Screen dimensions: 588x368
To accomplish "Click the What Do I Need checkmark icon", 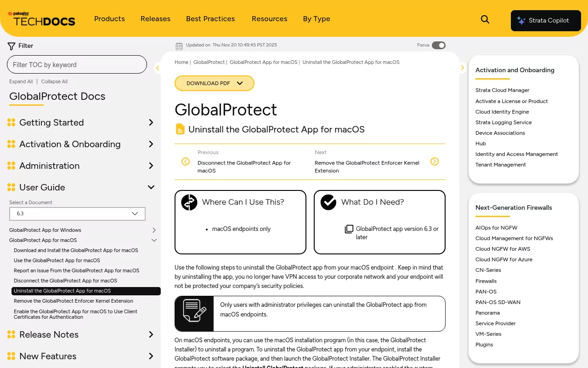I will 328,202.
